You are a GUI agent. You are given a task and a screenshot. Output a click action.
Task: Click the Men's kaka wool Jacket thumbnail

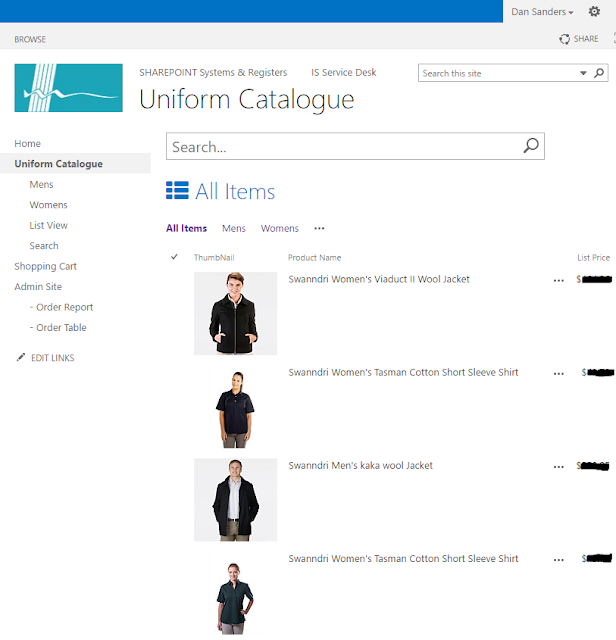pos(235,500)
